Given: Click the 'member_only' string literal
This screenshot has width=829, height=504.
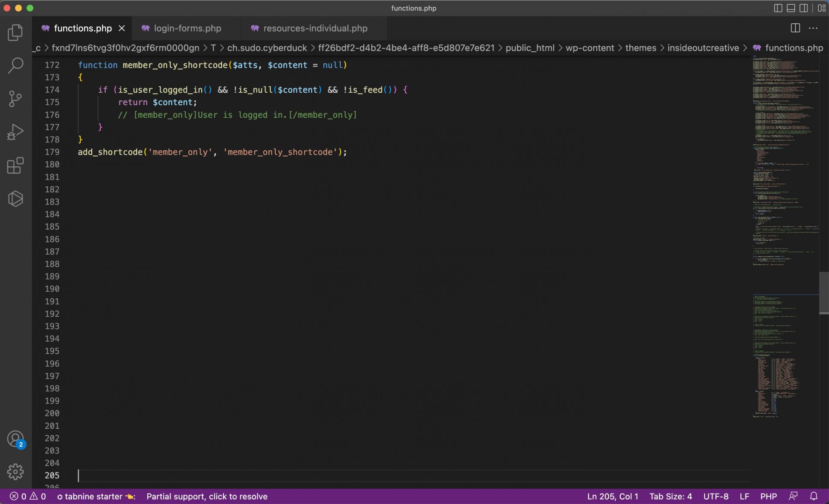Looking at the screenshot, I should pyautogui.click(x=180, y=152).
